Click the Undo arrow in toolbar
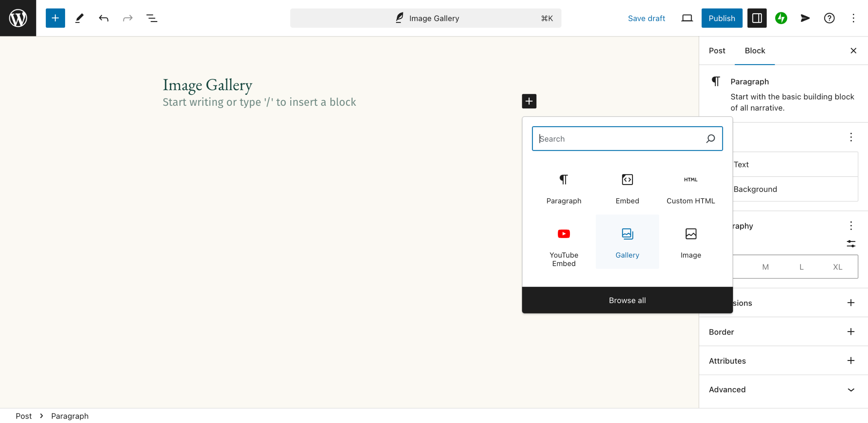 103,18
